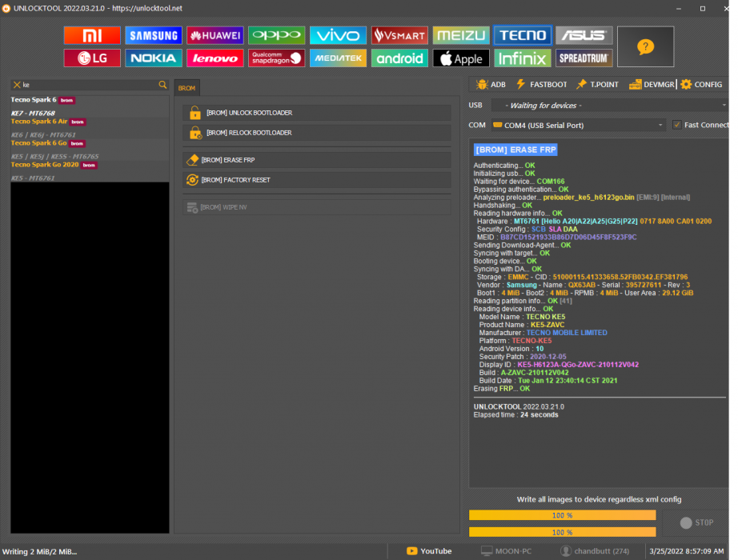Click the STOP button

coord(696,523)
